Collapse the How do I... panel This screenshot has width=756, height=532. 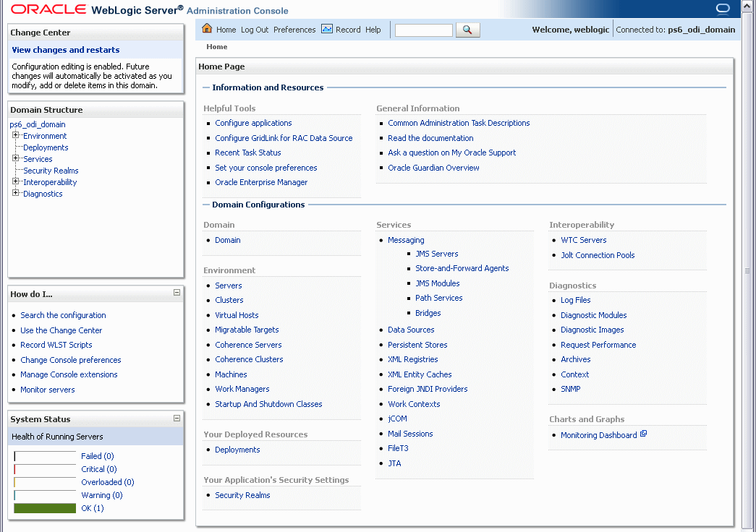177,293
